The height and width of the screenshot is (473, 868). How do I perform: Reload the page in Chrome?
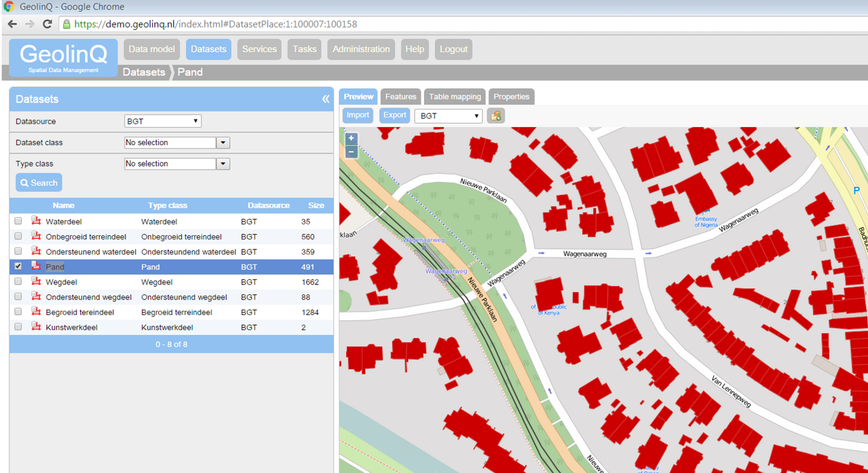click(47, 24)
